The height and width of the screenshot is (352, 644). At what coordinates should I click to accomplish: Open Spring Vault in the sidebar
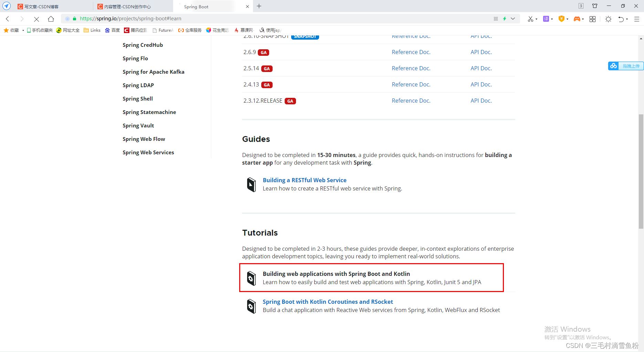(x=138, y=126)
